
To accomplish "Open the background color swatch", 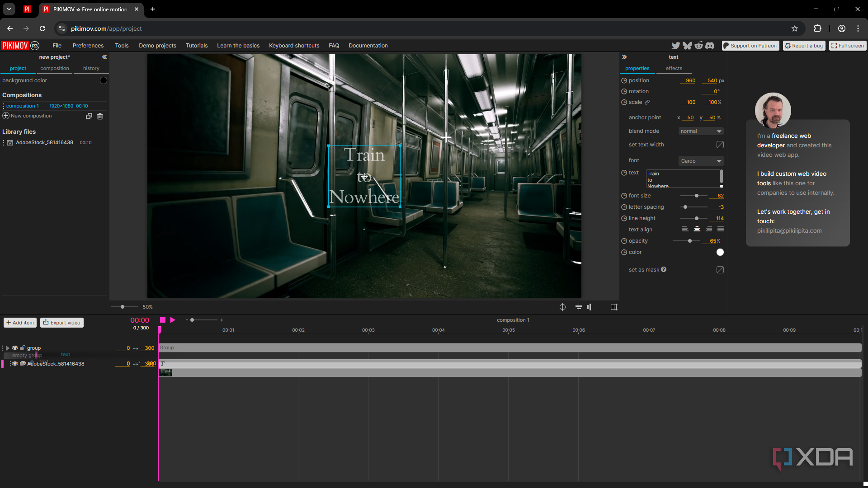I will [x=104, y=80].
